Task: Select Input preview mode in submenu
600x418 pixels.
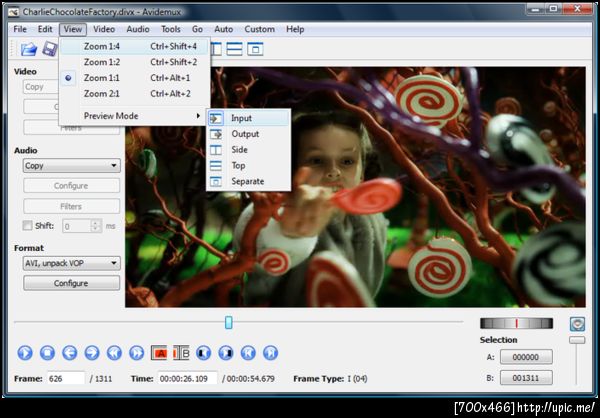Action: pyautogui.click(x=248, y=118)
